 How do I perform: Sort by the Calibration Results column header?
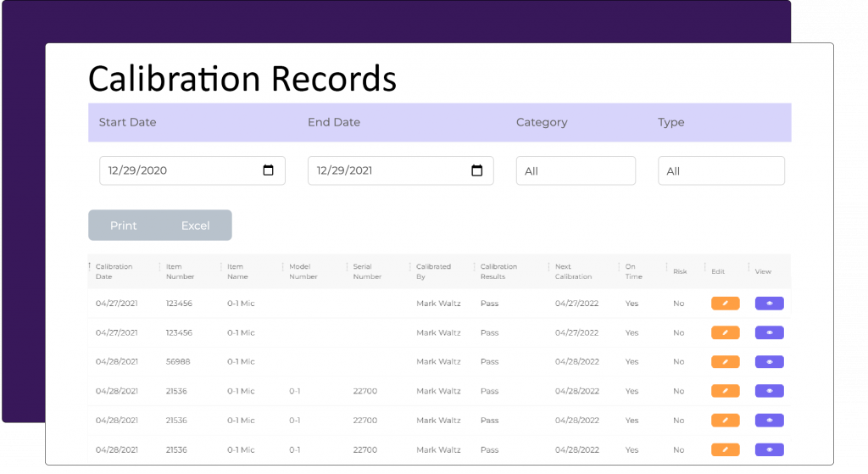point(498,271)
